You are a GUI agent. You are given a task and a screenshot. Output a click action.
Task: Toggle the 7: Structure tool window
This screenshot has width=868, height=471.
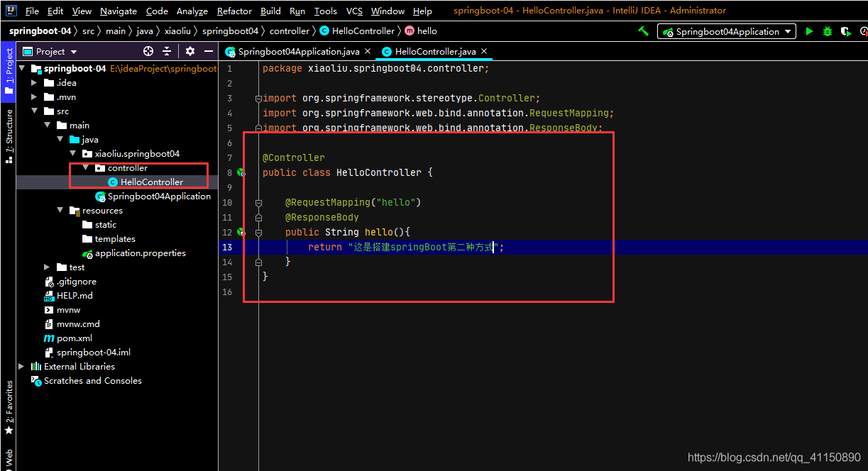click(9, 136)
